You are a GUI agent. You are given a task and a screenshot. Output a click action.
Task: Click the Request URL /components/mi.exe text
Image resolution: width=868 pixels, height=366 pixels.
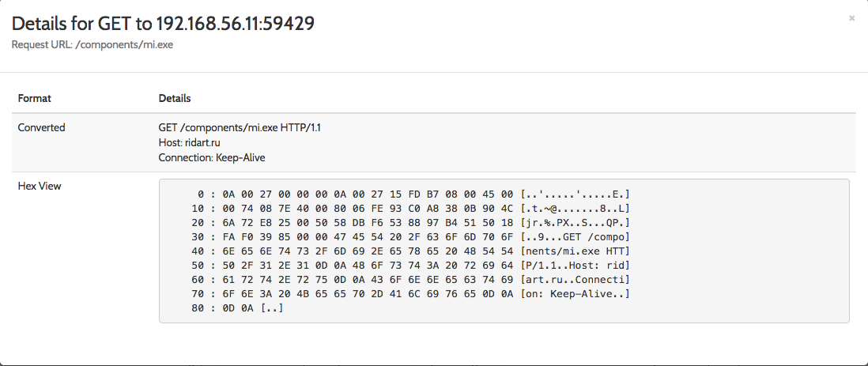click(x=92, y=44)
